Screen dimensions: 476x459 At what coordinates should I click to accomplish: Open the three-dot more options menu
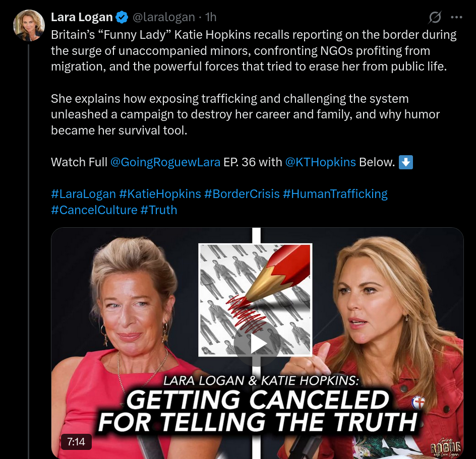[456, 17]
